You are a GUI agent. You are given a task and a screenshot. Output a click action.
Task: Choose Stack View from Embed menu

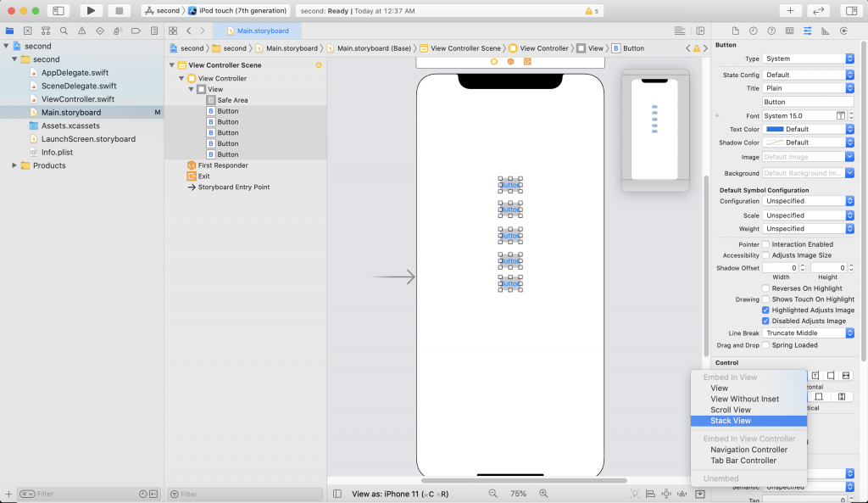point(748,421)
